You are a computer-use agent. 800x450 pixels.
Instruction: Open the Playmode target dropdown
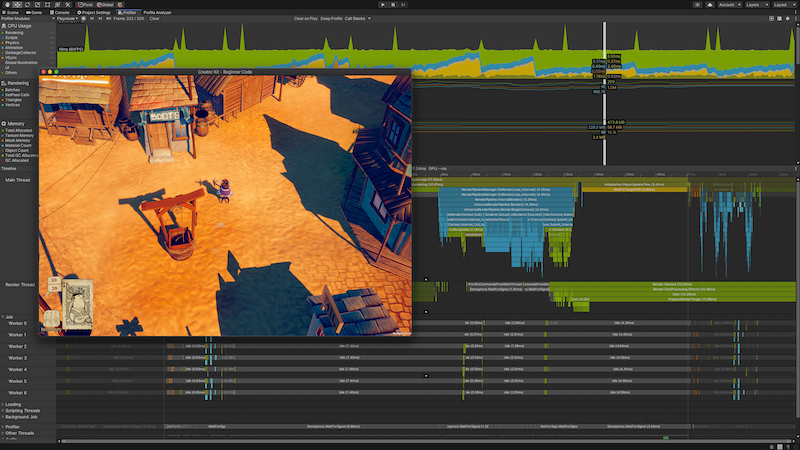click(x=67, y=18)
